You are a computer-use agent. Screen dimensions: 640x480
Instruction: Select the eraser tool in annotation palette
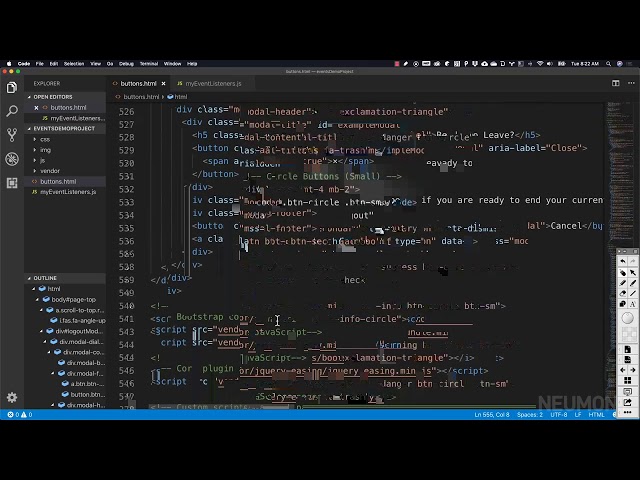[623, 293]
